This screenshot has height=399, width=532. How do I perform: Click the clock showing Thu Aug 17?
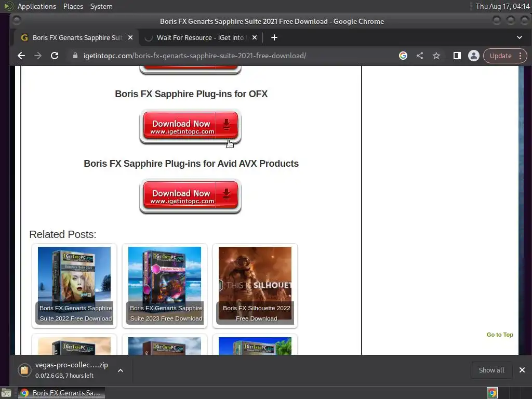pos(502,6)
